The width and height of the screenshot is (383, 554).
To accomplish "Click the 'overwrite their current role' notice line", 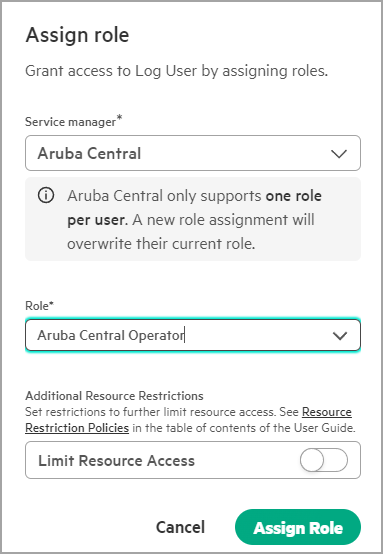I will click(x=161, y=243).
